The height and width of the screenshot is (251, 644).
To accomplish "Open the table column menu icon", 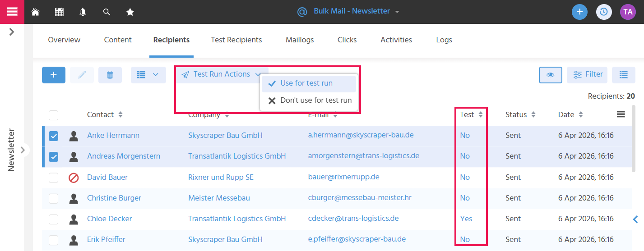I will [621, 114].
